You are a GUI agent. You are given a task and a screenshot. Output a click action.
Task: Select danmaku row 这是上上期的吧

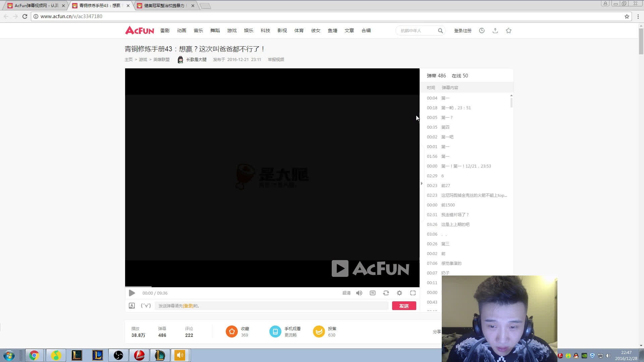[x=467, y=225]
